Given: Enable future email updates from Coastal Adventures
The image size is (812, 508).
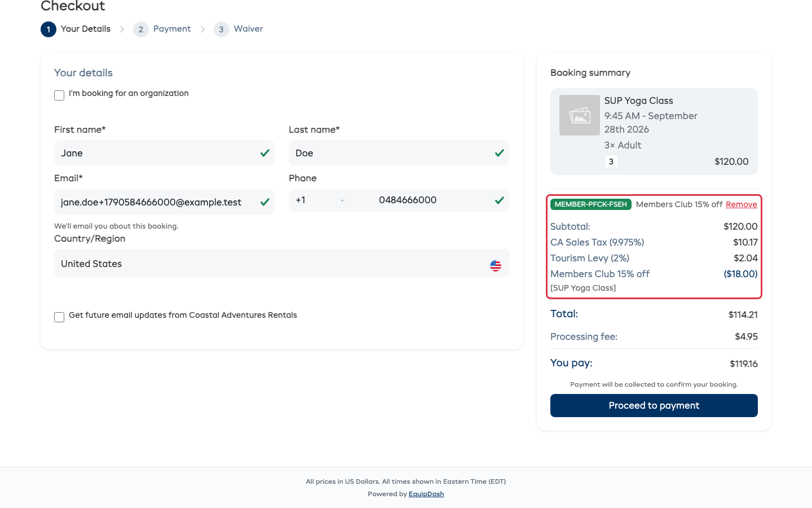Looking at the screenshot, I should [x=59, y=317].
